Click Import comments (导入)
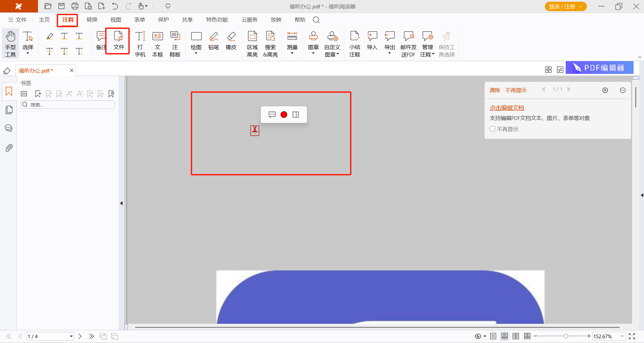 coord(372,41)
